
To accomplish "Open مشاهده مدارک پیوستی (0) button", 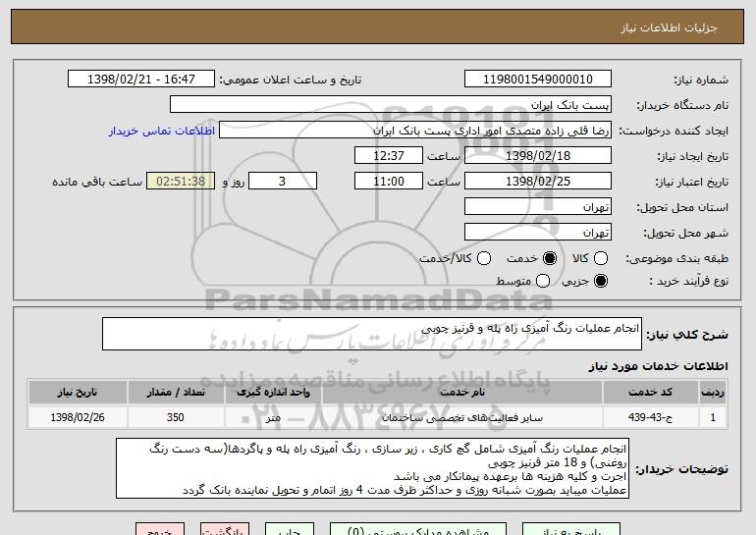I will [x=418, y=529].
